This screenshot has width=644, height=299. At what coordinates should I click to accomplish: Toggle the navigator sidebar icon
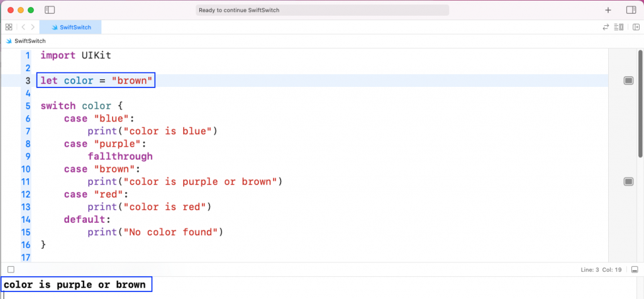pyautogui.click(x=50, y=10)
